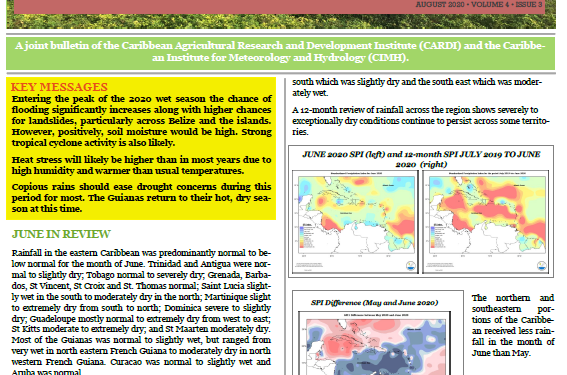
Task: Click the 'Entering the peak of the 2020 wet season' paragraph
Action: point(141,121)
